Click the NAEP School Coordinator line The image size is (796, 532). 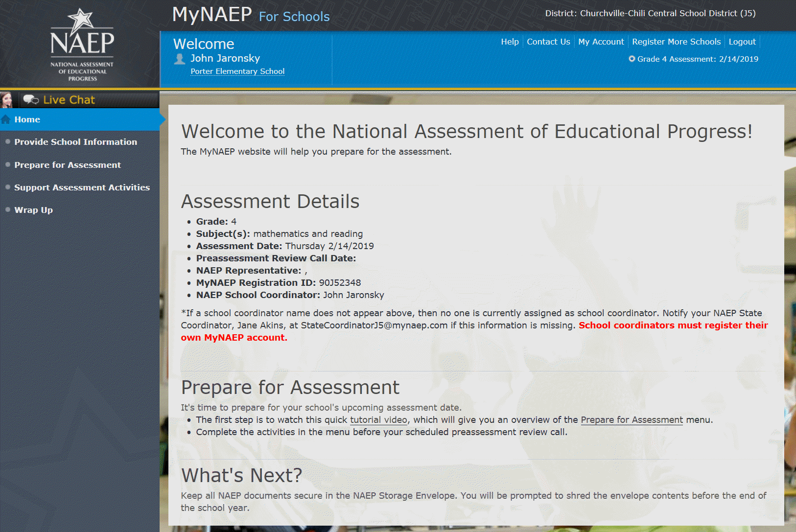pyautogui.click(x=290, y=295)
